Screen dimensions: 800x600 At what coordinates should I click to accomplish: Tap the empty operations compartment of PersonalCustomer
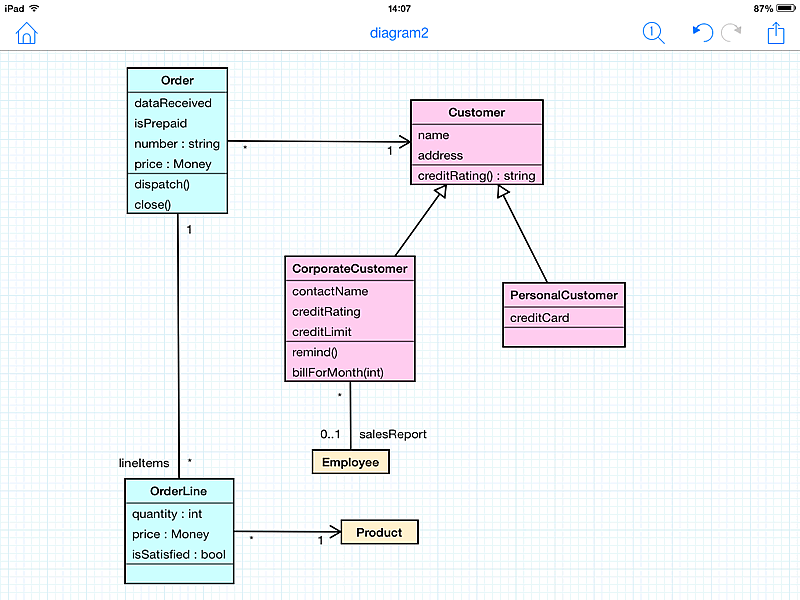[x=564, y=337]
